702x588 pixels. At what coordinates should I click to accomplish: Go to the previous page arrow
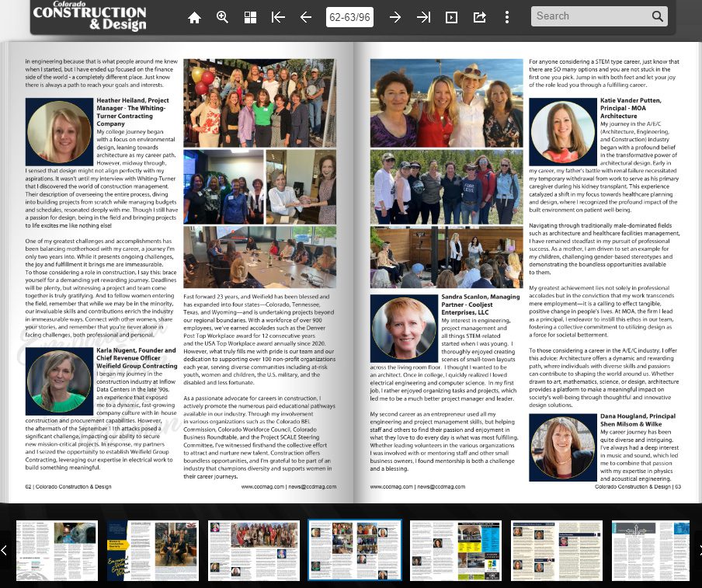pyautogui.click(x=306, y=17)
